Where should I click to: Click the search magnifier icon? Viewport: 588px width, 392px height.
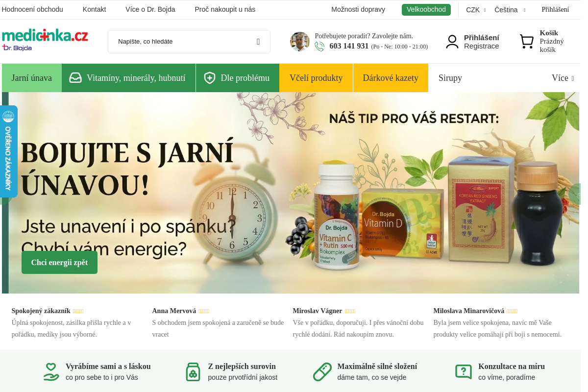[x=258, y=42]
